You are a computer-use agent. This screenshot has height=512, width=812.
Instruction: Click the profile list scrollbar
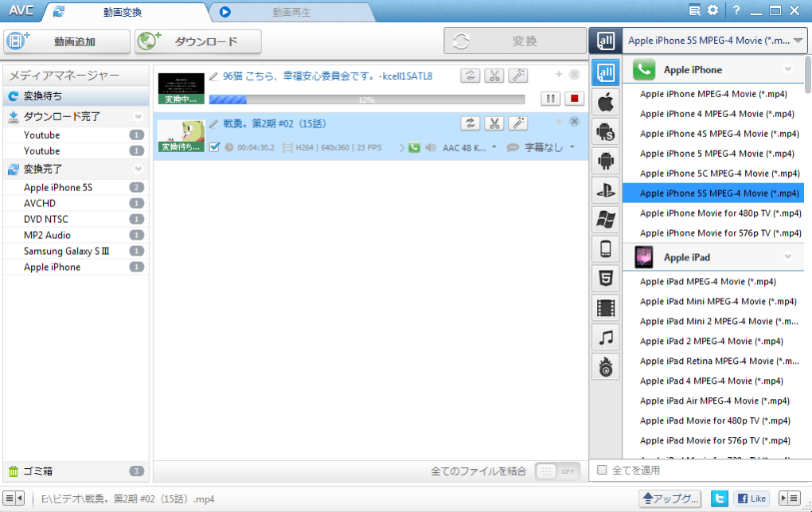808,75
